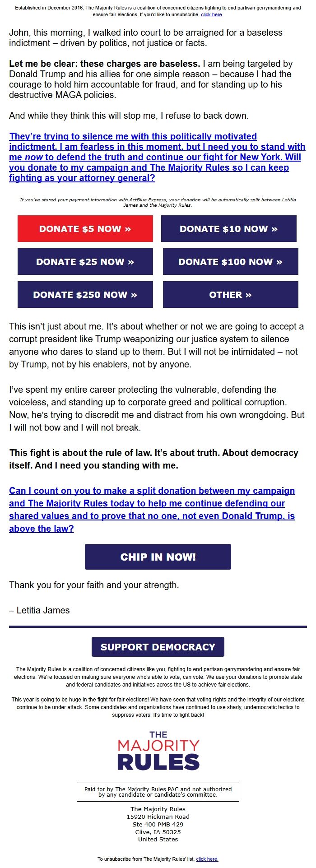
Task: Click the Letitia James signature line
Action: point(39,610)
